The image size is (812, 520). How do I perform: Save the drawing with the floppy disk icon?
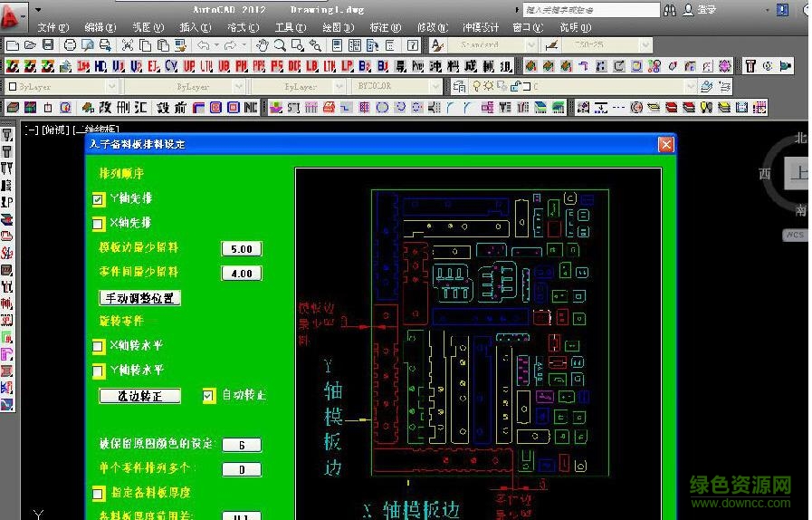48,45
